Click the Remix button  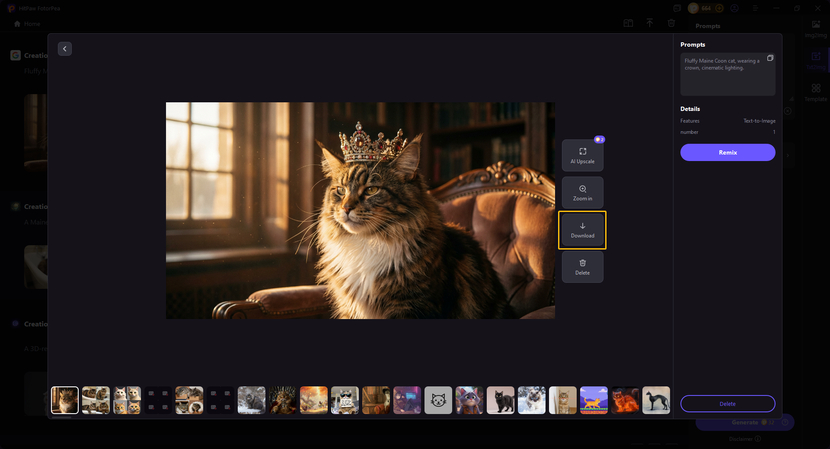coord(728,152)
